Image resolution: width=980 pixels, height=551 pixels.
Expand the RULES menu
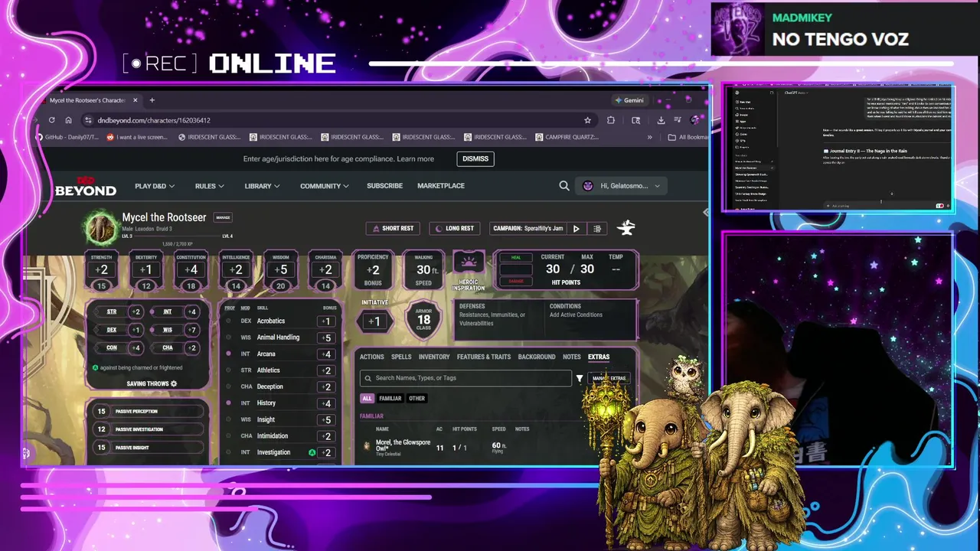tap(209, 186)
